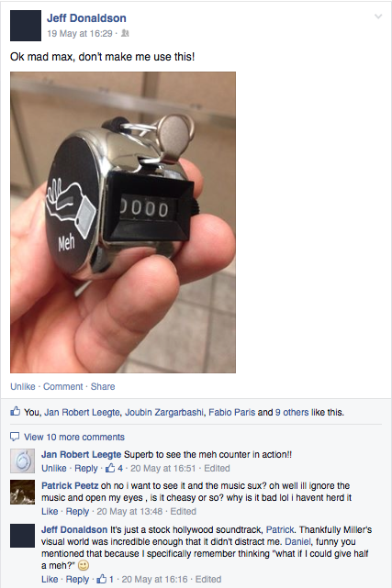Click the audience privacy friends icon

125,33
